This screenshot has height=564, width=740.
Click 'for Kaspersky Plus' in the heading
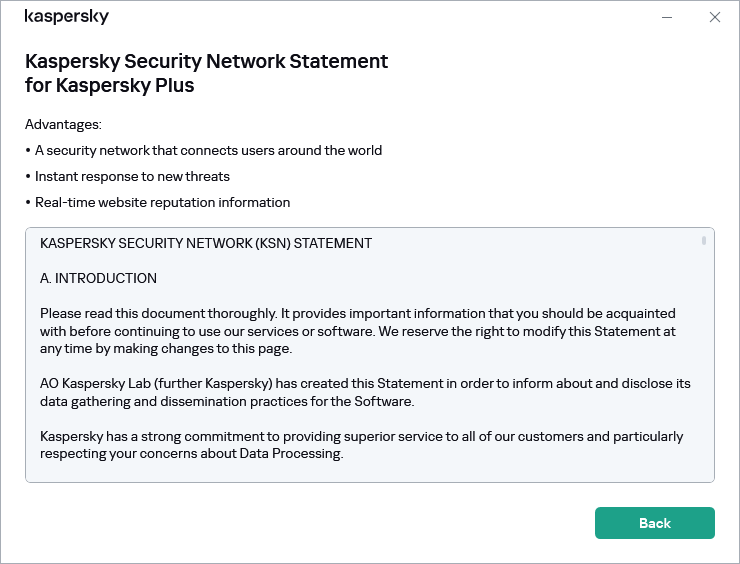pos(109,85)
